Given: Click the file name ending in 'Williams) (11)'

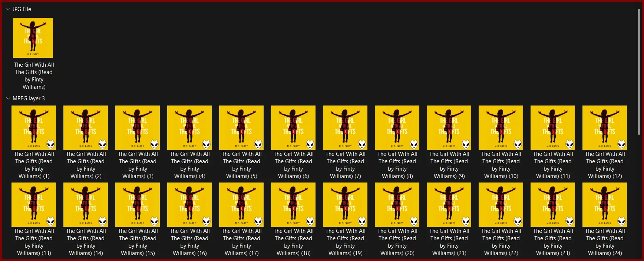Looking at the screenshot, I should click(x=553, y=165).
